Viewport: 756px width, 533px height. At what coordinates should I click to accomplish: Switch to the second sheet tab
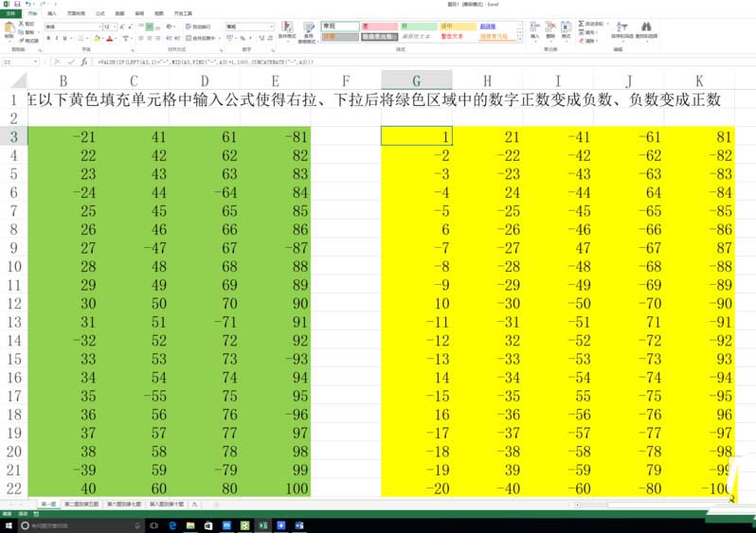click(x=81, y=504)
